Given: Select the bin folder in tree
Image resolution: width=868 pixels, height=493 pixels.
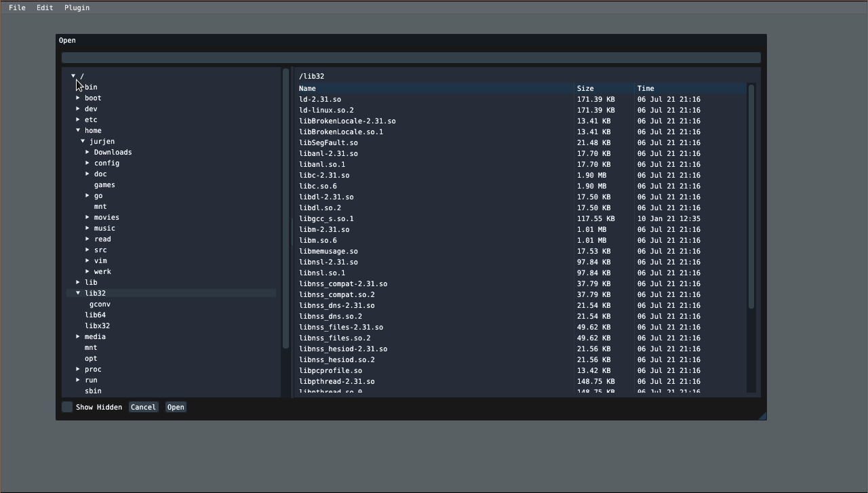Looking at the screenshot, I should click(x=91, y=87).
